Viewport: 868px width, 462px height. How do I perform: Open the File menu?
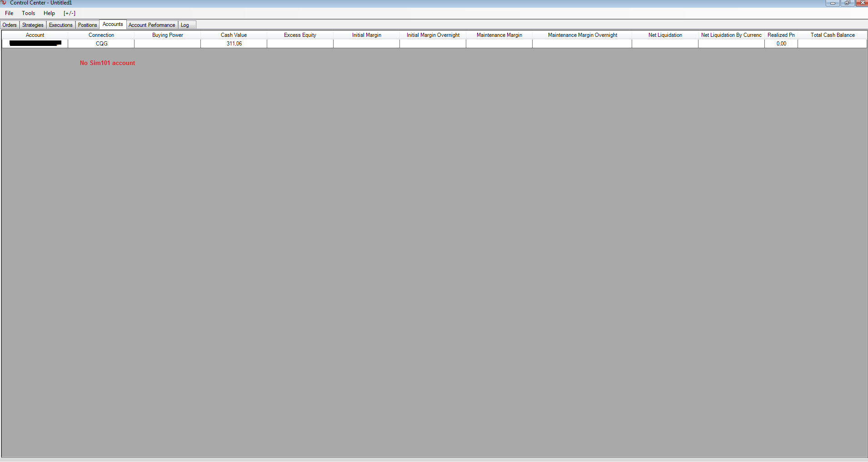point(9,13)
